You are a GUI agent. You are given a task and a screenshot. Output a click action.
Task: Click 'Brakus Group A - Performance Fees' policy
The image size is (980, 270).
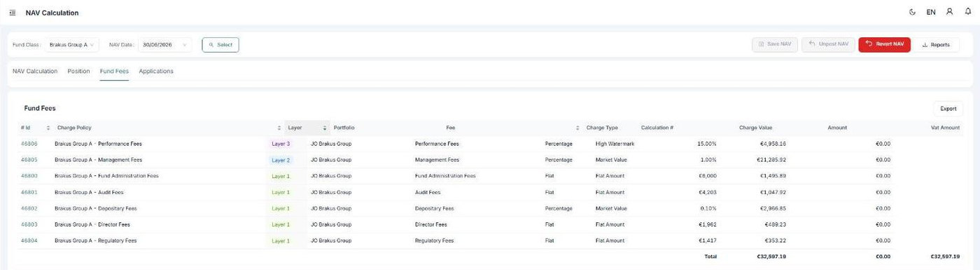point(98,144)
